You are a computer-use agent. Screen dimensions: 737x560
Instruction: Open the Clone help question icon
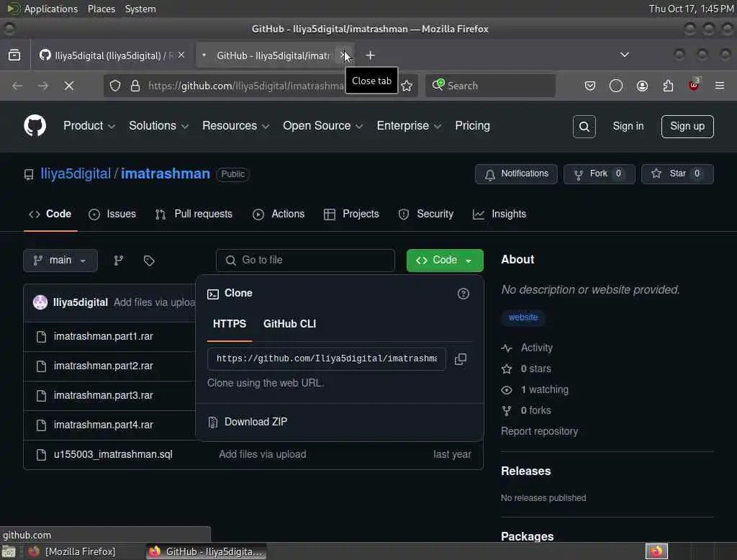(463, 294)
